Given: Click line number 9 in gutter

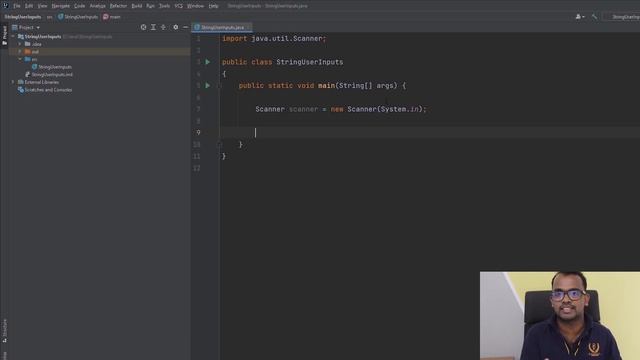Looking at the screenshot, I should pos(198,133).
